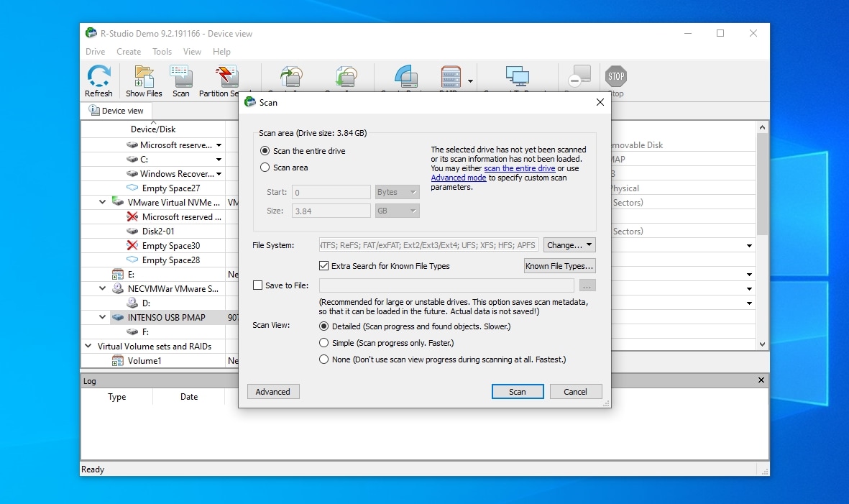Open the Help menu
The width and height of the screenshot is (849, 504).
coord(221,52)
